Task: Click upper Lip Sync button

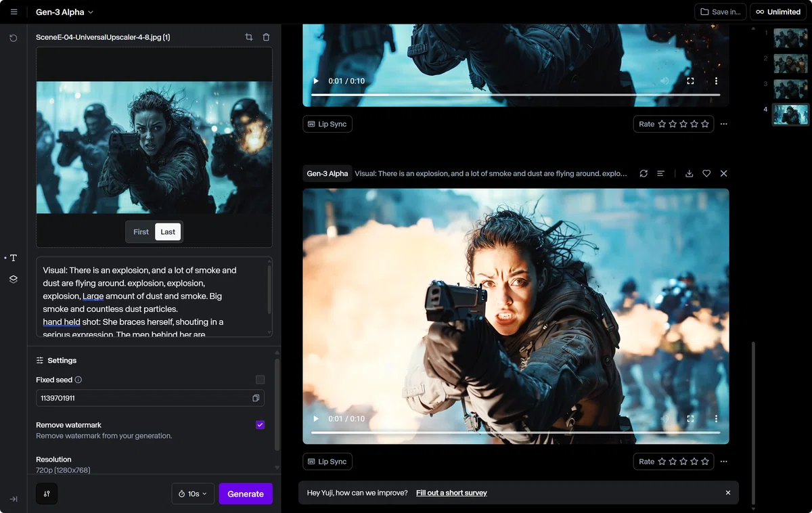Action: pos(328,124)
